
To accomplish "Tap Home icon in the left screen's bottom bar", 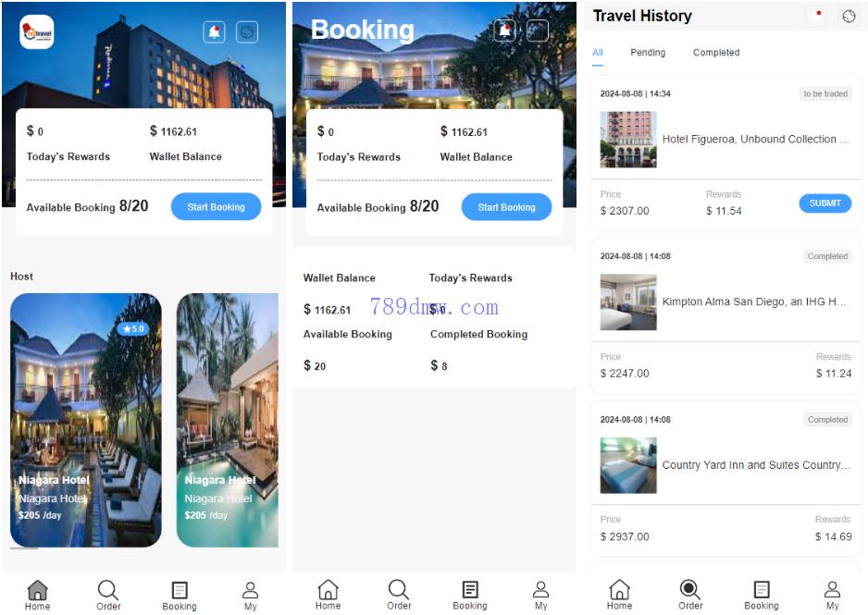I will [x=37, y=595].
